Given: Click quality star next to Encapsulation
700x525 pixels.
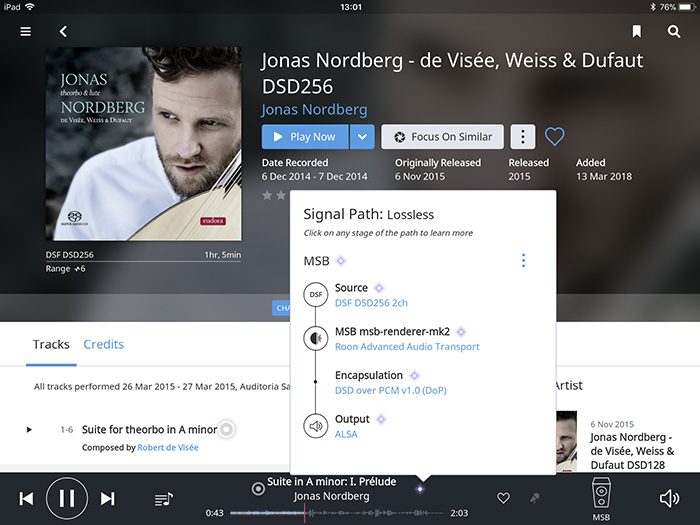Looking at the screenshot, I should click(x=414, y=375).
